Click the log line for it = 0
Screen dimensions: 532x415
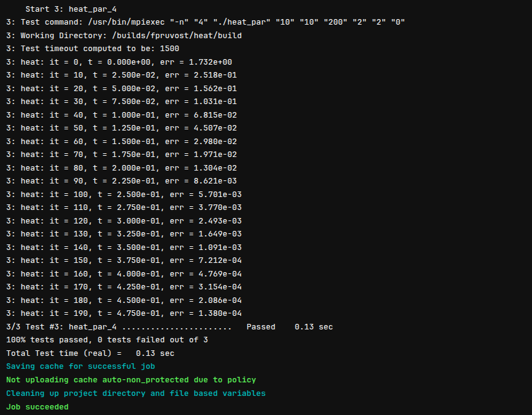pos(118,62)
